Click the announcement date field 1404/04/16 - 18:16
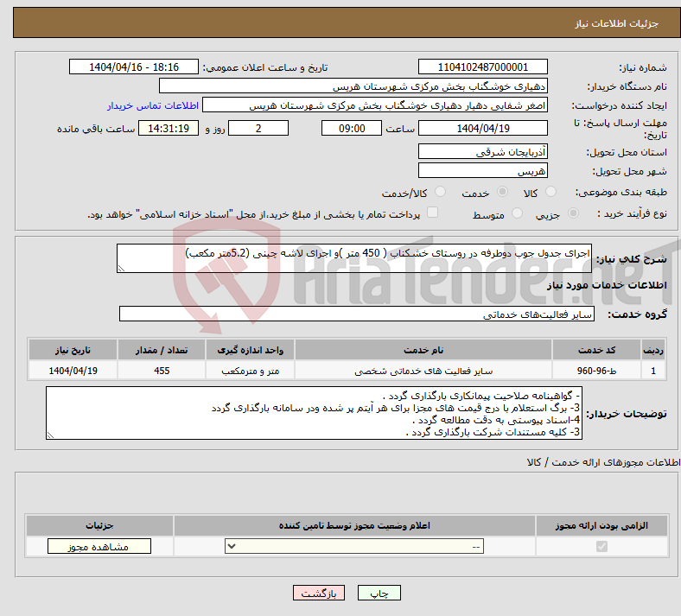 coord(134,67)
